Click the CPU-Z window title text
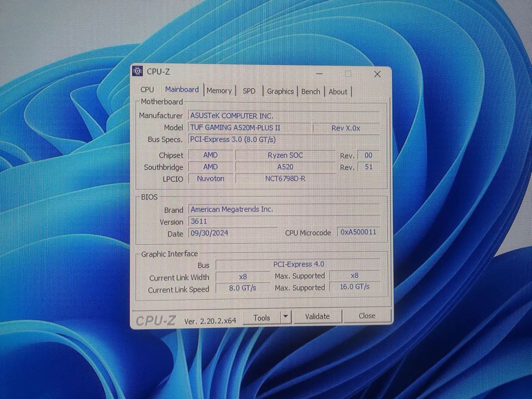The height and width of the screenshot is (399, 532). 158,71
